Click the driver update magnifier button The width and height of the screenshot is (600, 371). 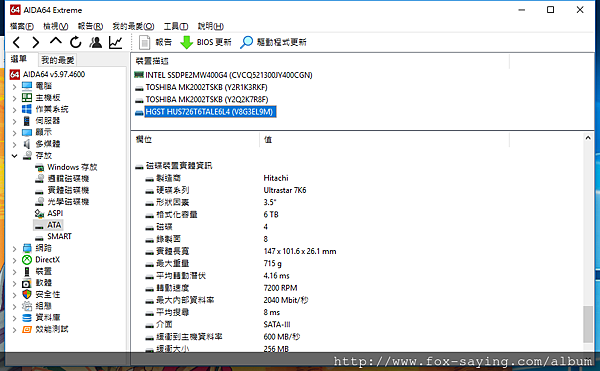coord(273,42)
